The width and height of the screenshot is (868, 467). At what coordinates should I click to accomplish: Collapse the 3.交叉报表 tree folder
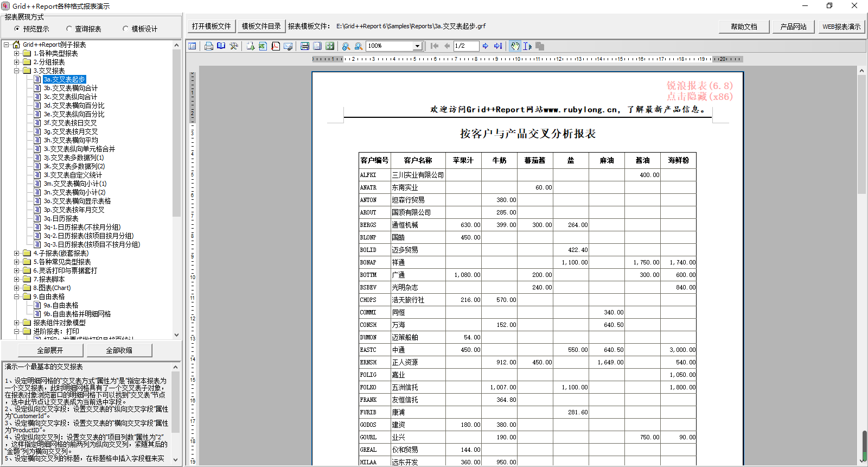(16, 71)
